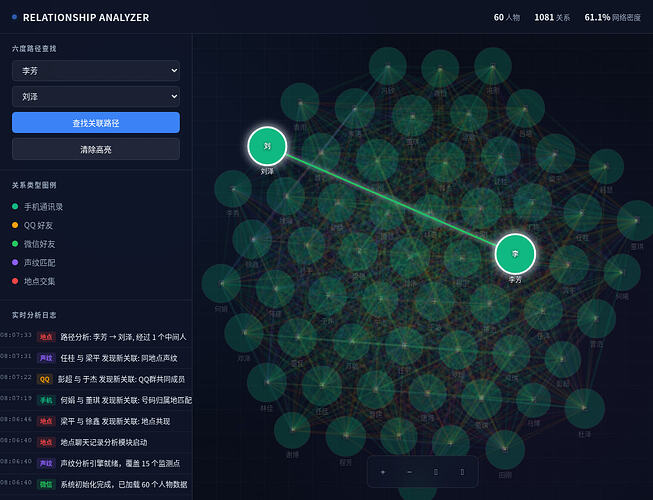Click the 声纹 tag on 任柱 与 梁平 row
Viewport: 653px width, 500px height.
(46, 358)
